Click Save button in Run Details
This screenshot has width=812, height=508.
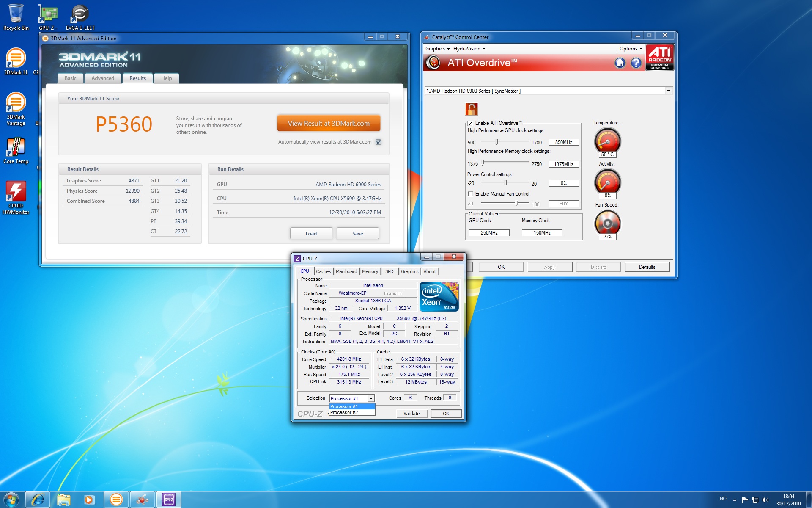pyautogui.click(x=357, y=234)
